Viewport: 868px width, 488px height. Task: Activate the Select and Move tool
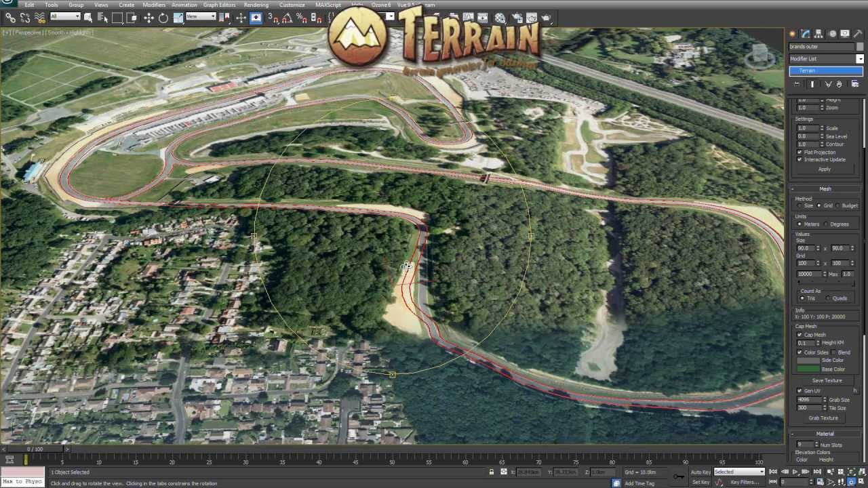pyautogui.click(x=149, y=18)
